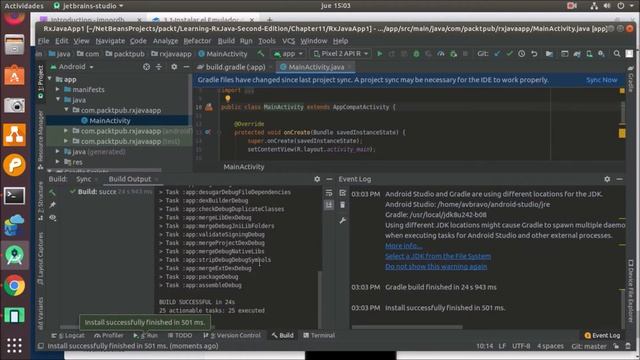Click the wrench icon in Event Log

[342, 221]
